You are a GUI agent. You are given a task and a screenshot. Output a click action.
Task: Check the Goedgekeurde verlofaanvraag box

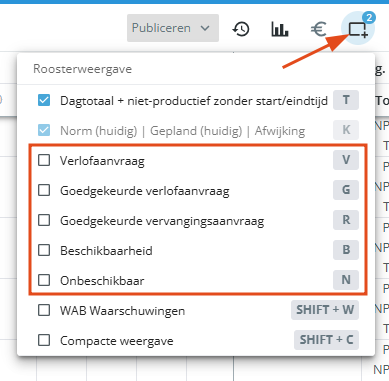pyautogui.click(x=44, y=190)
